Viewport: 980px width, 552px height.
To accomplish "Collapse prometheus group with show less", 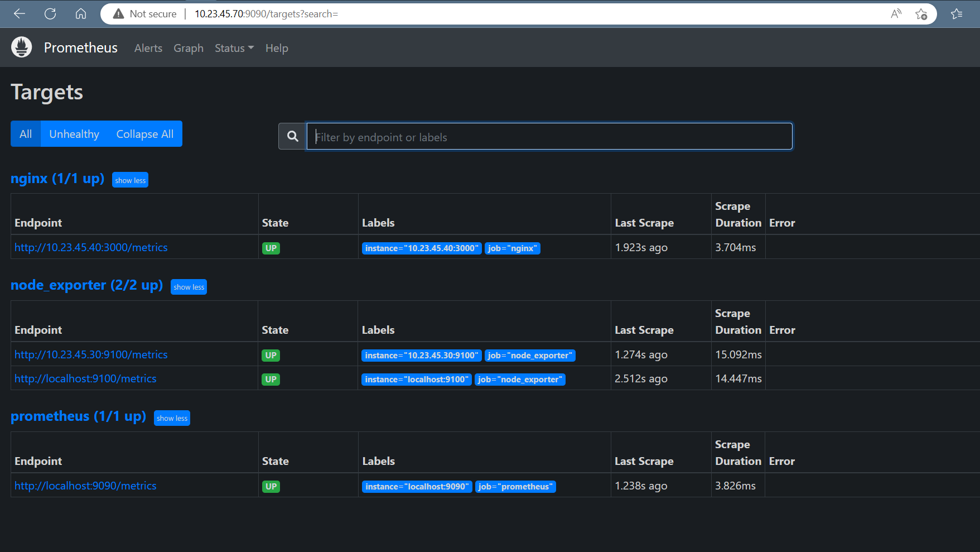I will pos(172,418).
